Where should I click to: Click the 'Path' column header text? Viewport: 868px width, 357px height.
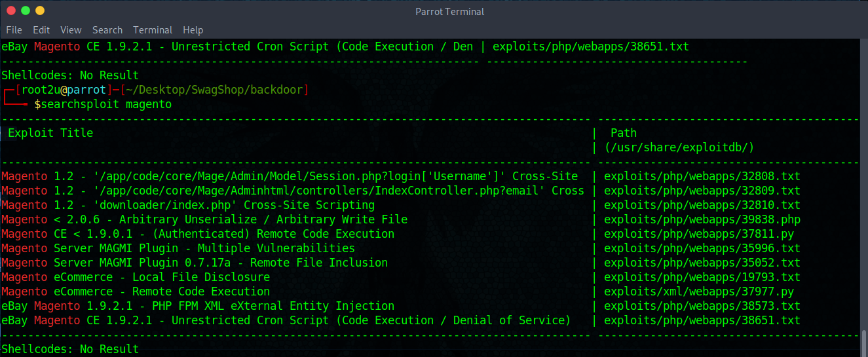tap(624, 133)
